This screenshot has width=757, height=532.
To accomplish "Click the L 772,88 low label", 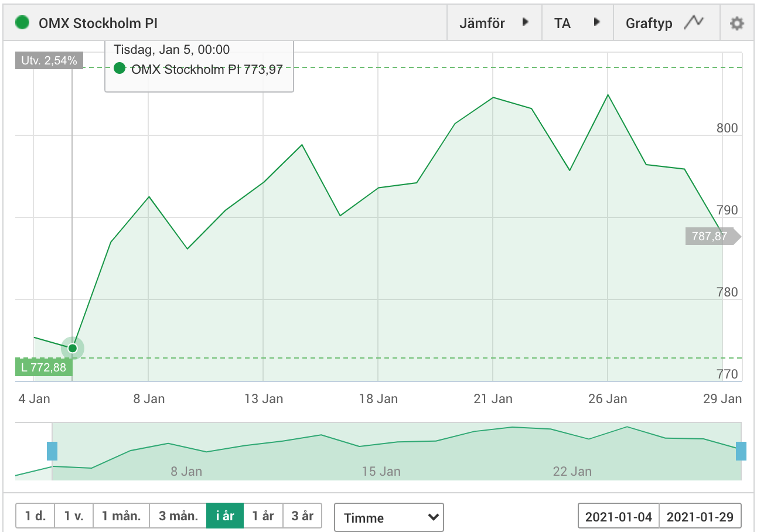I will click(x=44, y=367).
